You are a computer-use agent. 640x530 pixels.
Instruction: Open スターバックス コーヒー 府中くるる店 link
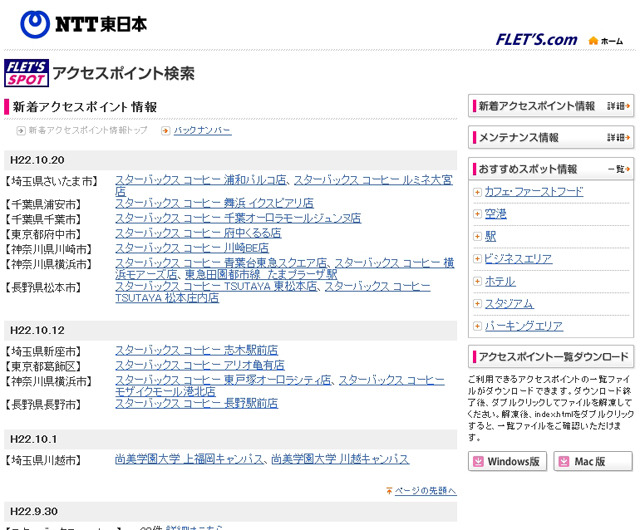point(198,233)
